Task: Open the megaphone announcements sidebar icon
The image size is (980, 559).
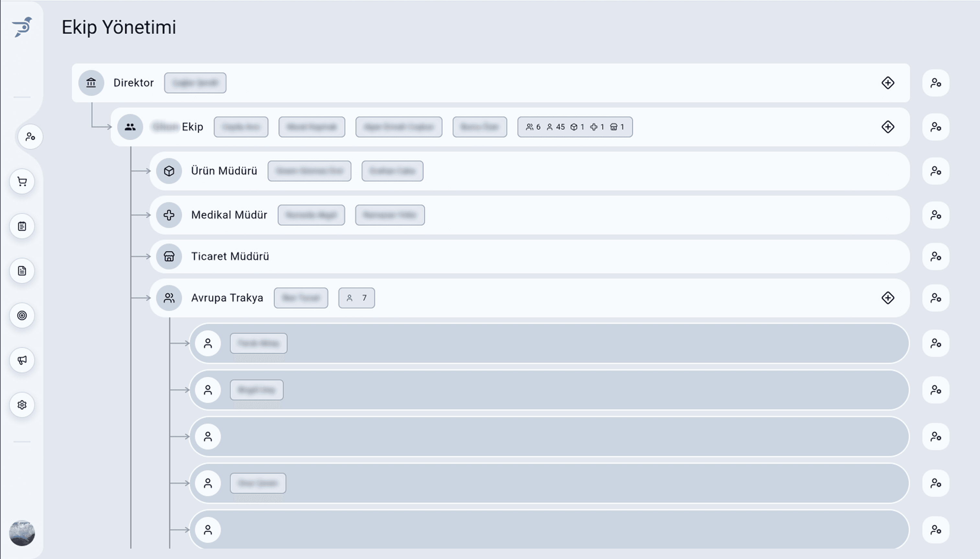Action: tap(22, 360)
